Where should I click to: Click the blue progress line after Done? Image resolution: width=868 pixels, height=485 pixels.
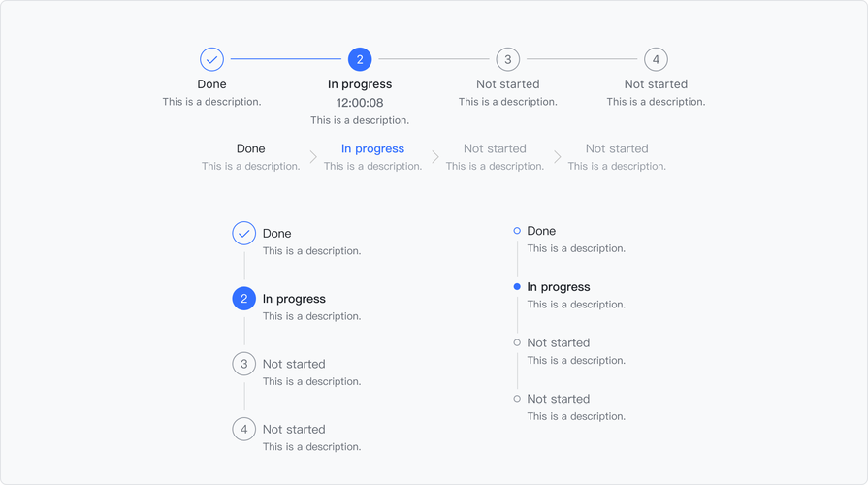[x=286, y=59]
